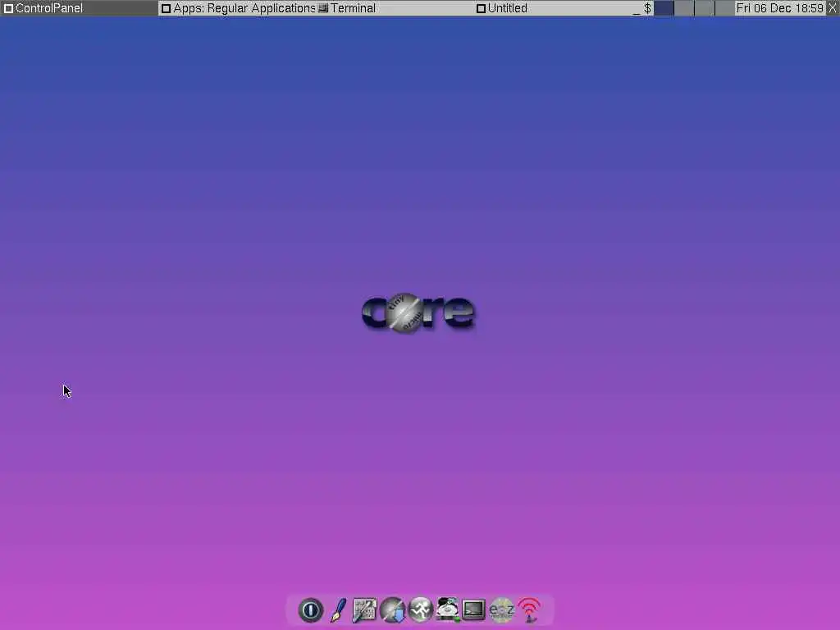Click the Run Program running-man icon

[x=421, y=610]
